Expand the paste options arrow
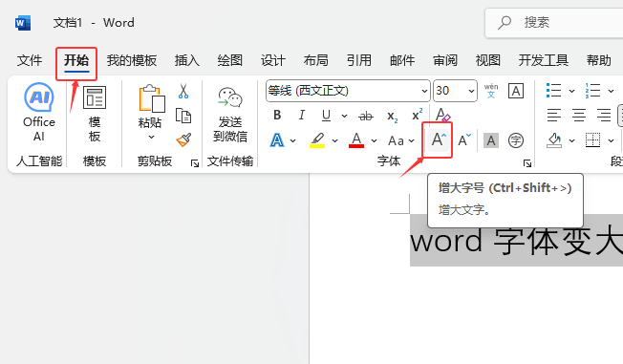This screenshot has height=364, width=623. tap(151, 137)
